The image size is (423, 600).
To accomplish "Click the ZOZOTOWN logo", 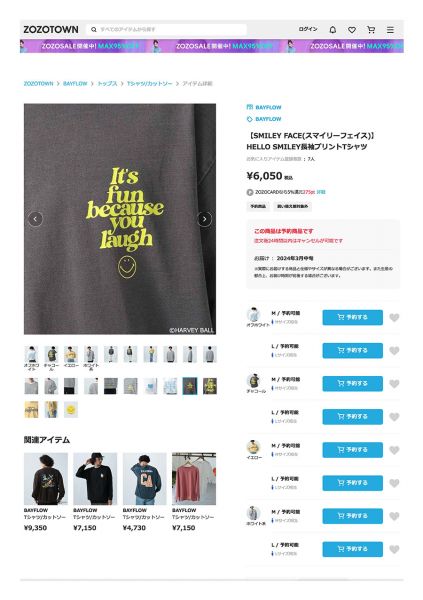I will click(x=51, y=29).
